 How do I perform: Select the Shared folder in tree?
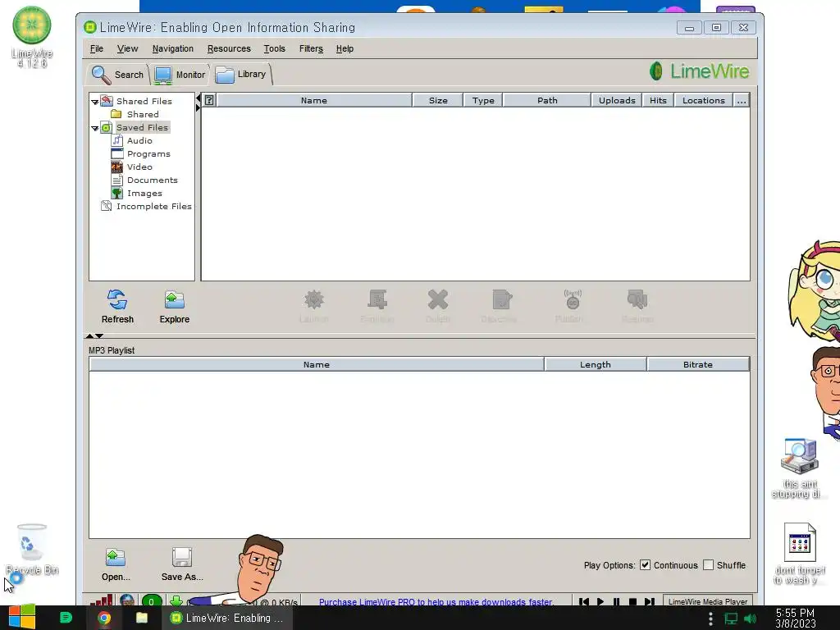pos(135,114)
